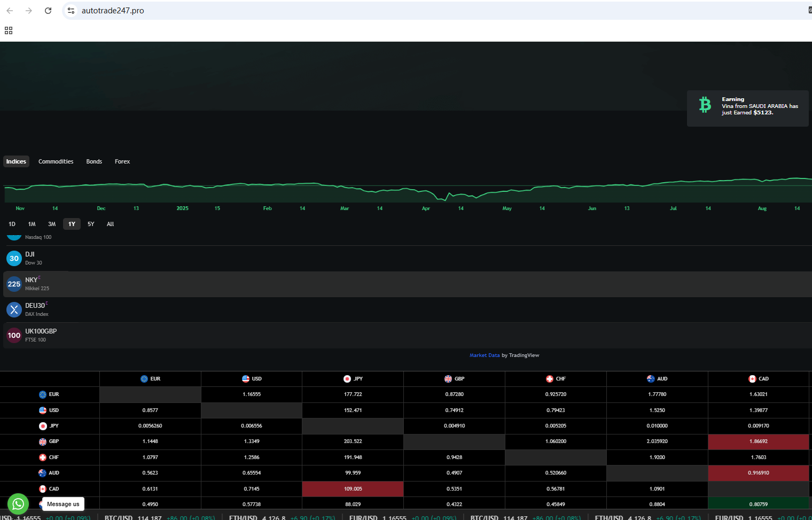This screenshot has width=812, height=520.
Task: Open the Market Data link
Action: tap(485, 355)
